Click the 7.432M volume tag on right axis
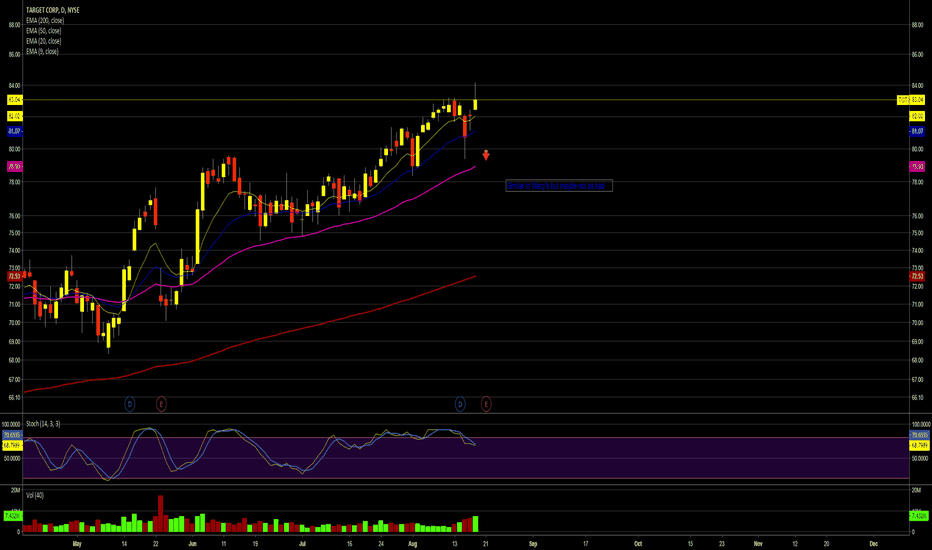The height and width of the screenshot is (550, 932). 918,516
